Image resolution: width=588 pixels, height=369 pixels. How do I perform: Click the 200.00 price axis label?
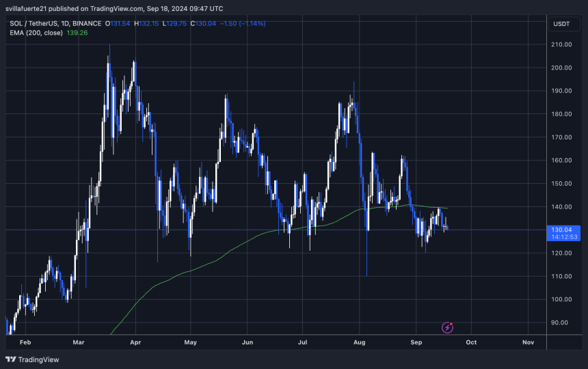[561, 68]
